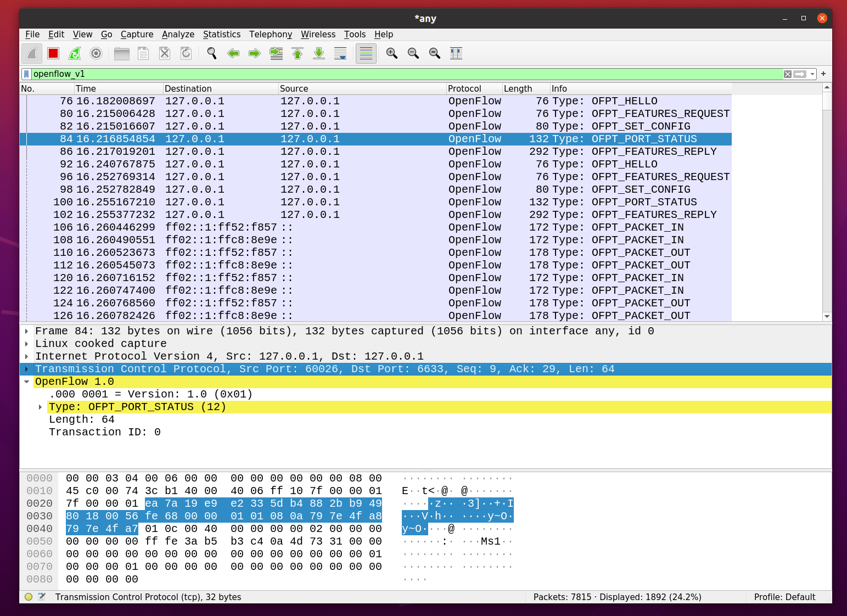Image resolution: width=847 pixels, height=616 pixels.
Task: Restart the current capture
Action: tap(75, 53)
